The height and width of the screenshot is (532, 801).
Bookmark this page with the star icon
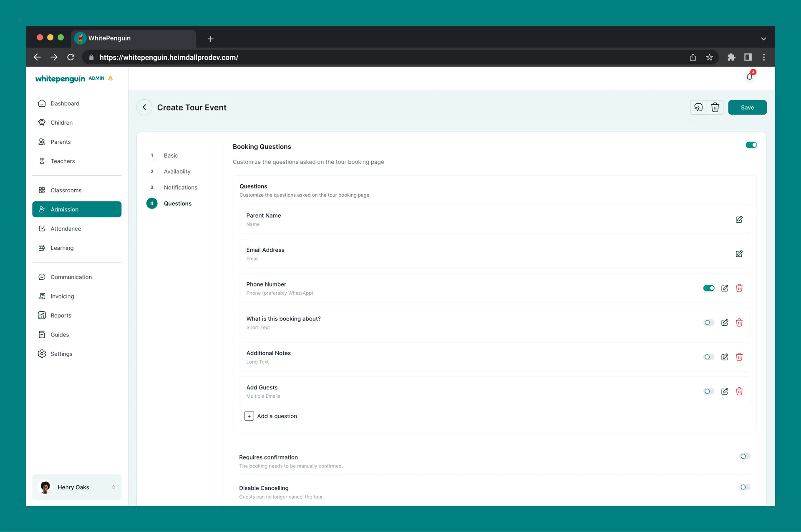(710, 57)
